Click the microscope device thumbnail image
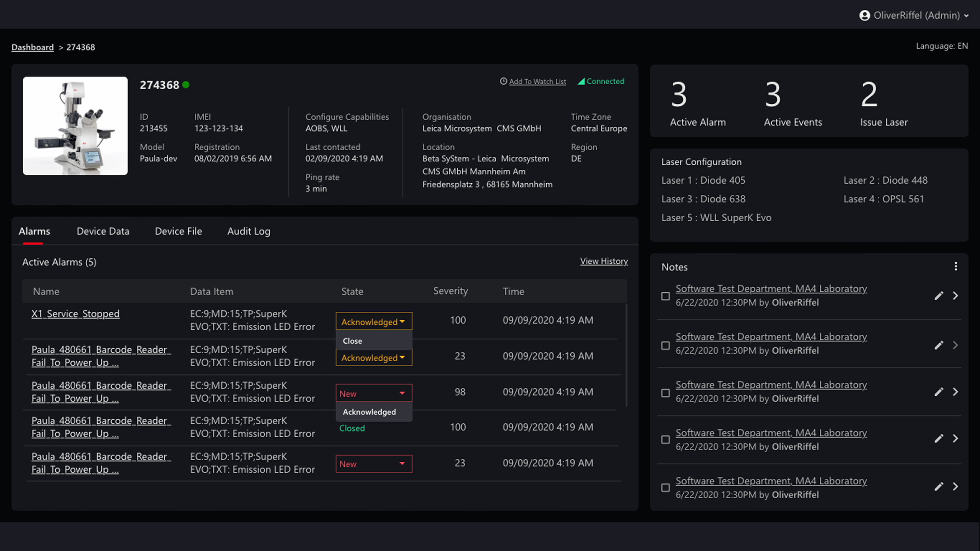Image resolution: width=980 pixels, height=551 pixels. [x=75, y=126]
